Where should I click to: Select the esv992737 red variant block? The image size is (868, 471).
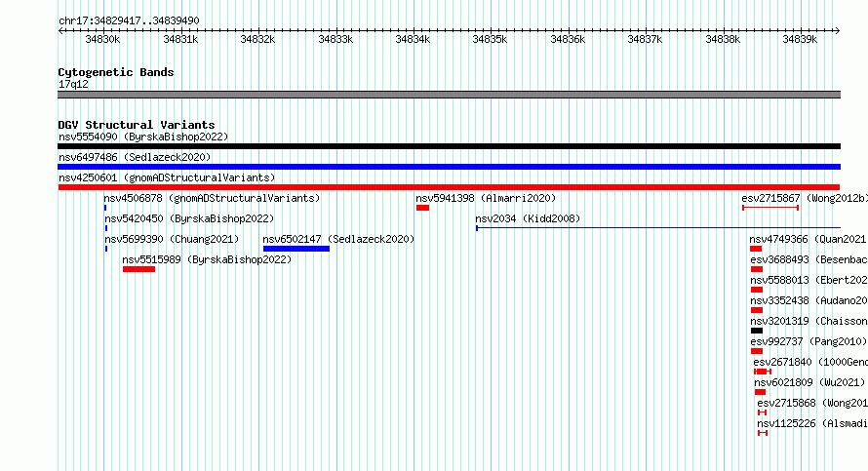coord(757,351)
